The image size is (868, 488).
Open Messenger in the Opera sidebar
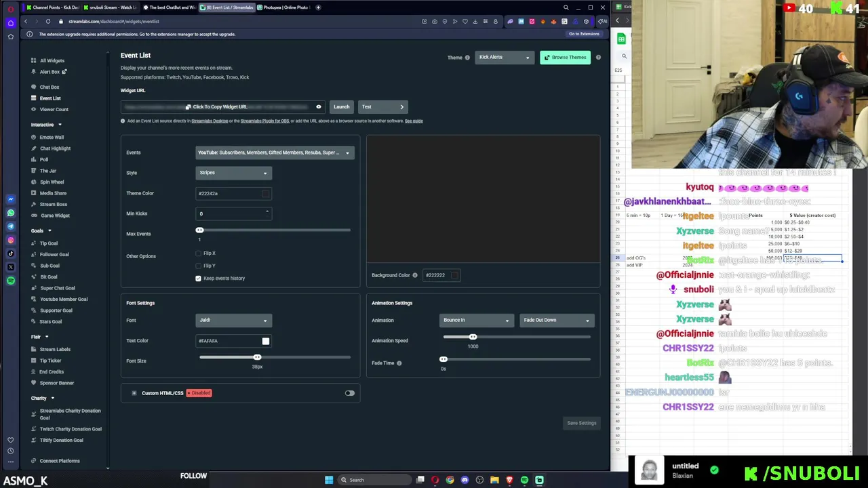pos(10,199)
